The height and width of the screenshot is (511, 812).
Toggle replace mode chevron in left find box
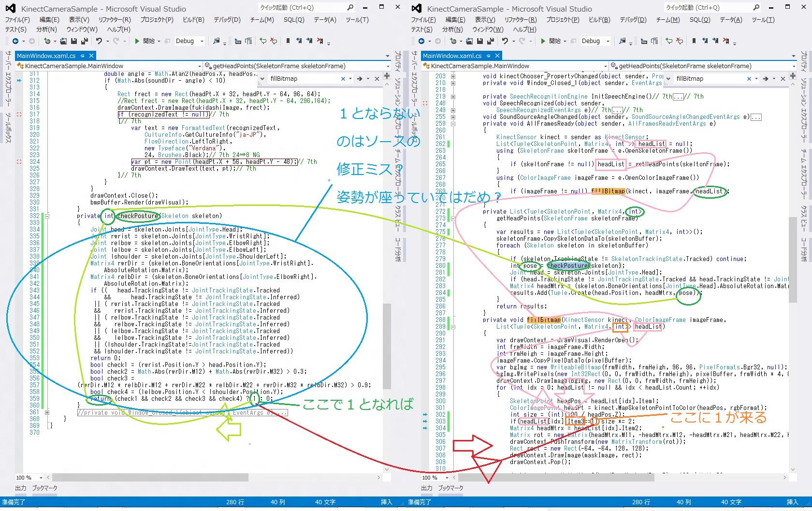coord(263,78)
